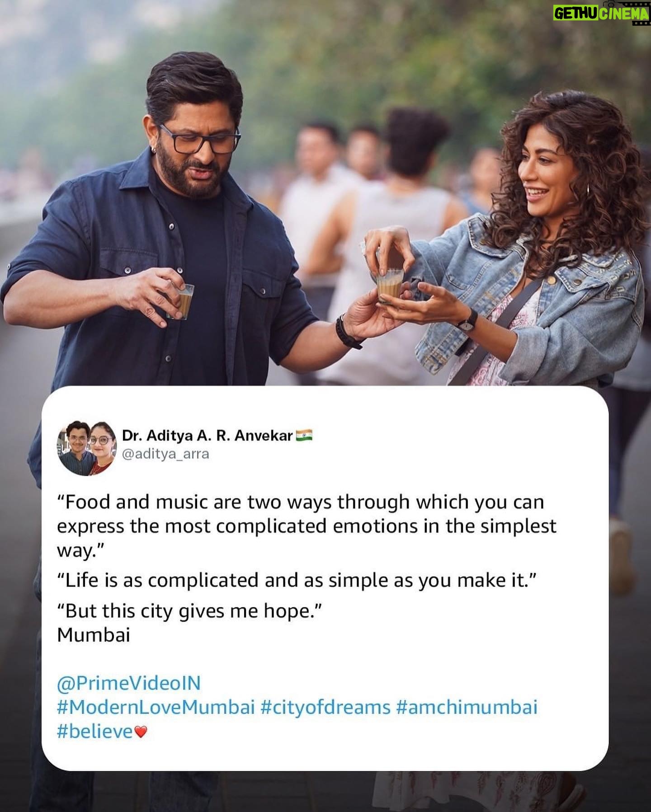Select the "But this city gives me hope" line
The width and height of the screenshot is (651, 812).
pos(189,611)
